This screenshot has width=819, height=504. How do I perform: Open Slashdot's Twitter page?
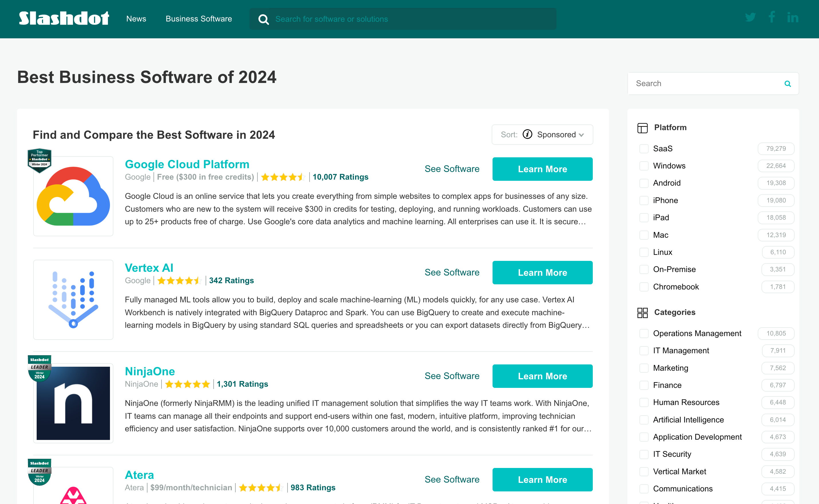click(750, 18)
